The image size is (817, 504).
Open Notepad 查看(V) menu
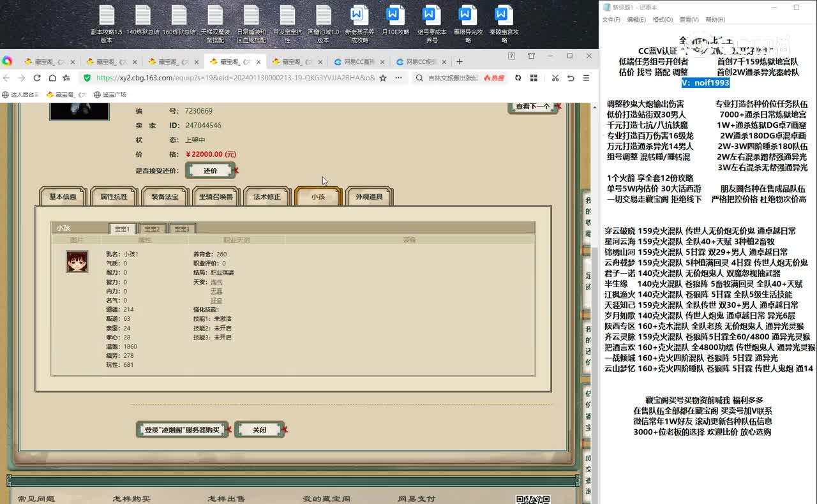pyautogui.click(x=689, y=20)
